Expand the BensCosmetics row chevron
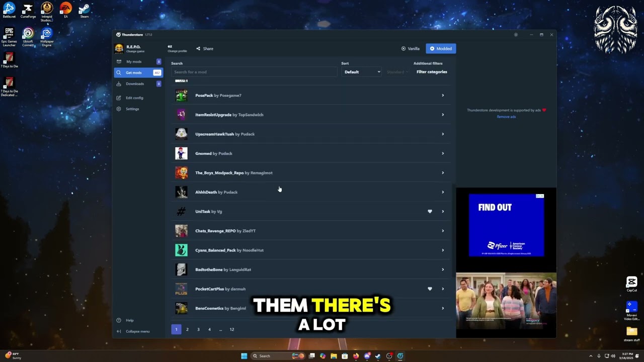 pyautogui.click(x=443, y=308)
